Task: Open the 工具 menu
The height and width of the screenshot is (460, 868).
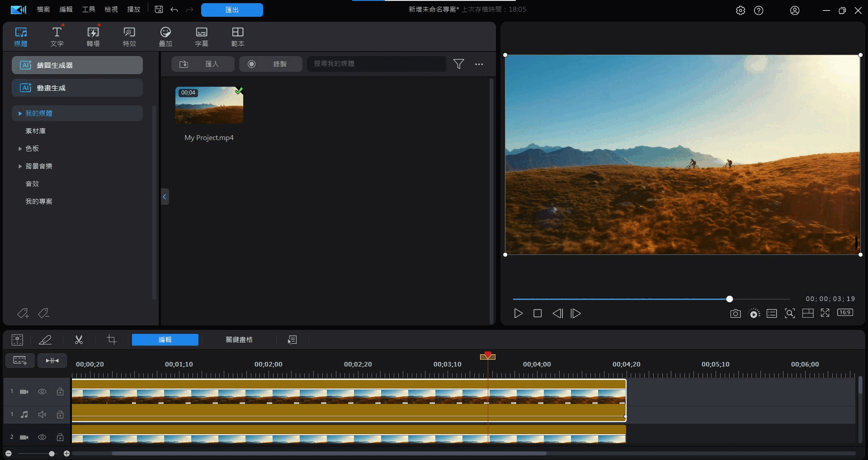Action: [x=89, y=9]
